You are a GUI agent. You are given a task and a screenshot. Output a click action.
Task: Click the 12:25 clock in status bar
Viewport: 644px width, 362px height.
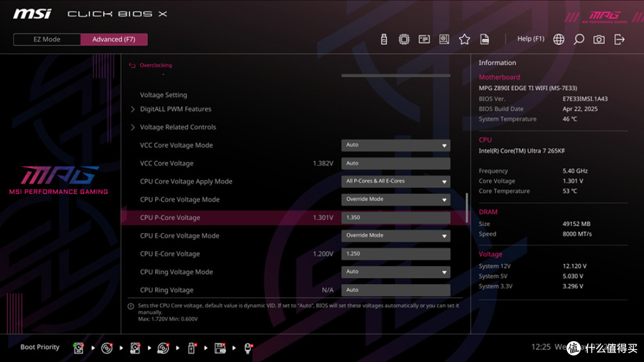pyautogui.click(x=540, y=347)
